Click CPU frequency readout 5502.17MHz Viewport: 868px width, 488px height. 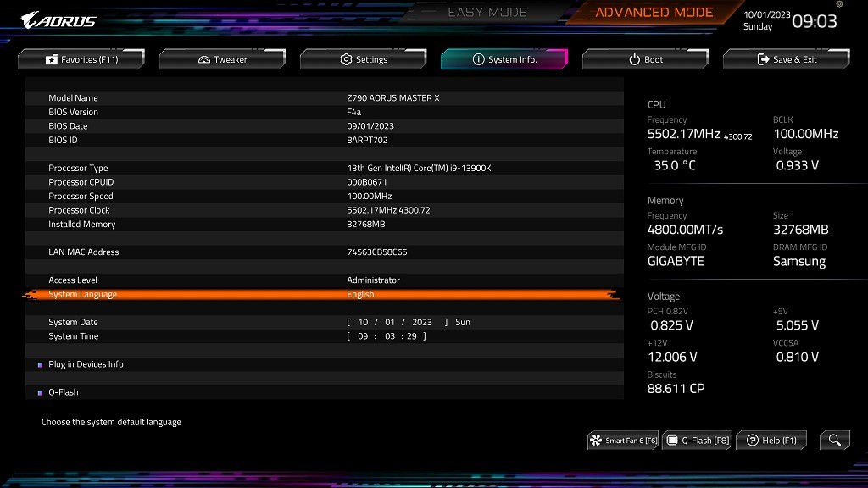(684, 134)
